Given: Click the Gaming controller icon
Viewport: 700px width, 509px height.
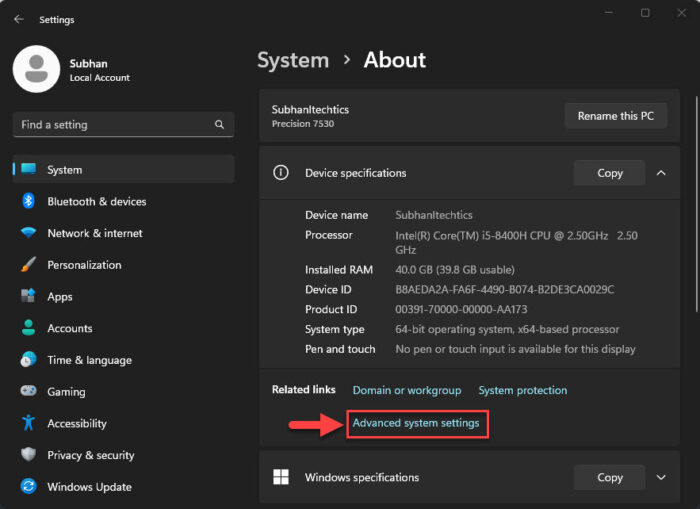Looking at the screenshot, I should coord(29,391).
